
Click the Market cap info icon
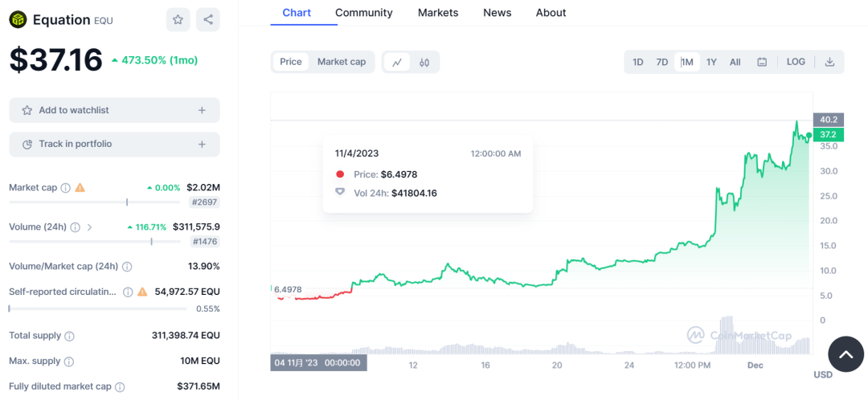66,188
